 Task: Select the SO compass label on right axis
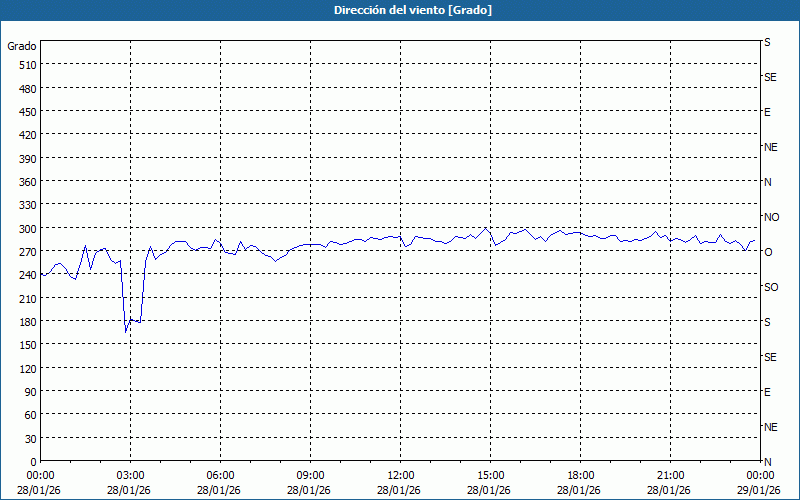pyautogui.click(x=770, y=287)
